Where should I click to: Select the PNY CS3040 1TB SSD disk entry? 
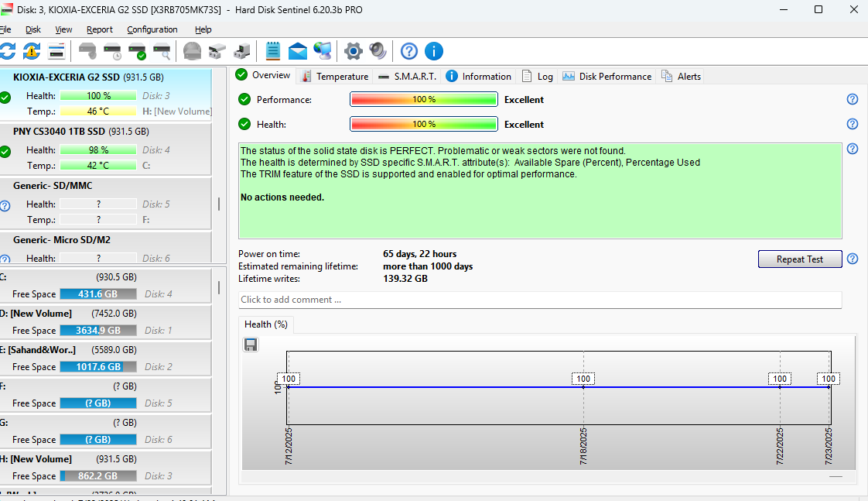point(106,148)
